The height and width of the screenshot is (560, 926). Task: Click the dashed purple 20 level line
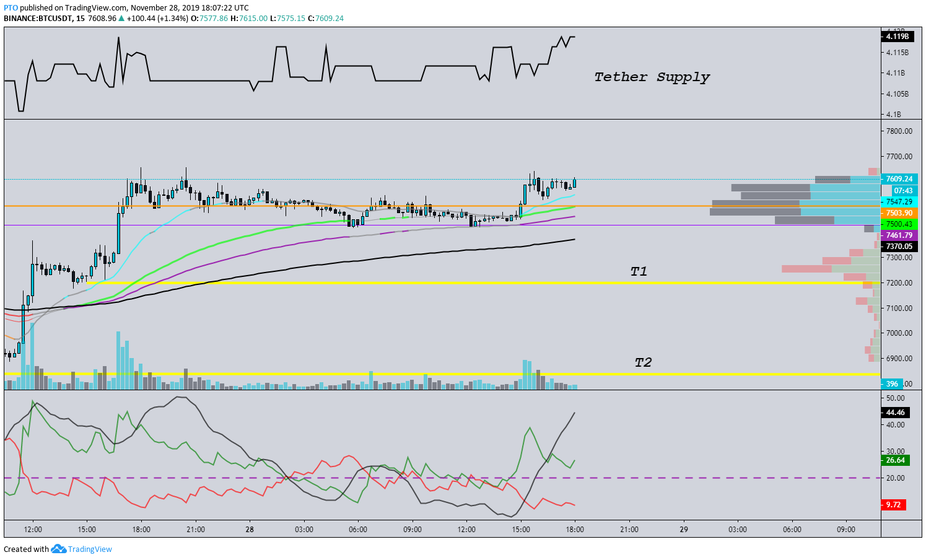pos(442,478)
